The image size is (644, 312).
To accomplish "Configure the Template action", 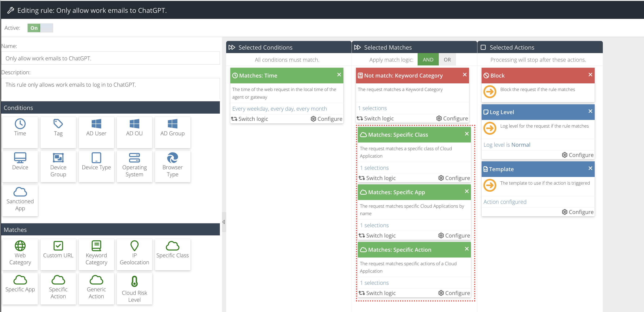I will [x=578, y=212].
